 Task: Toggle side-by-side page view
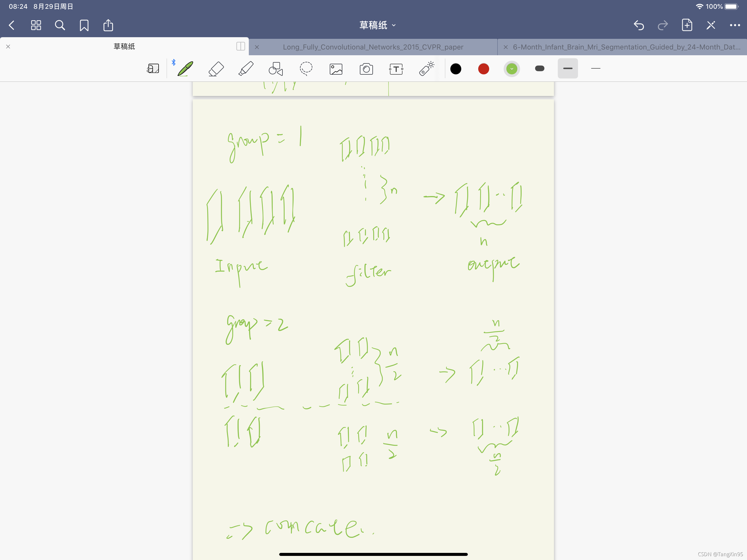(240, 46)
